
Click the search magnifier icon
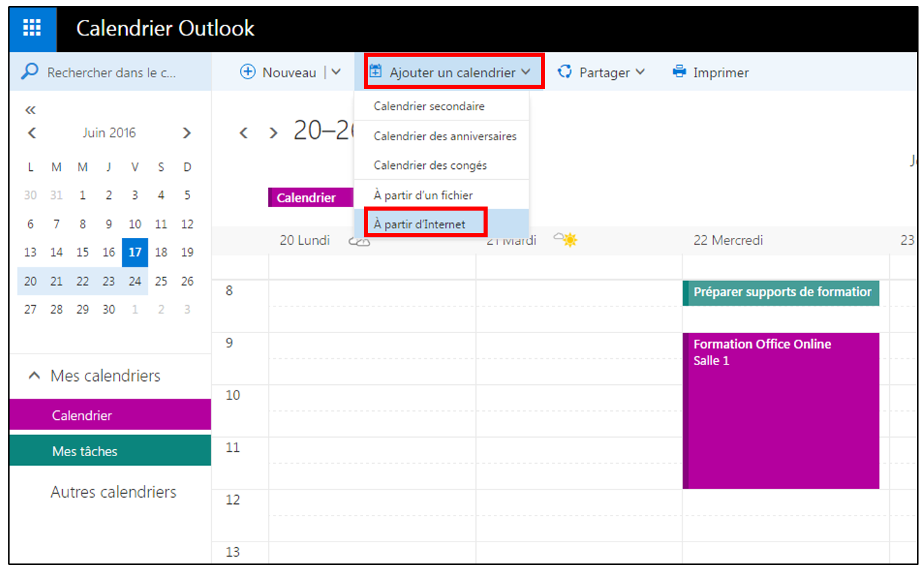tap(29, 72)
